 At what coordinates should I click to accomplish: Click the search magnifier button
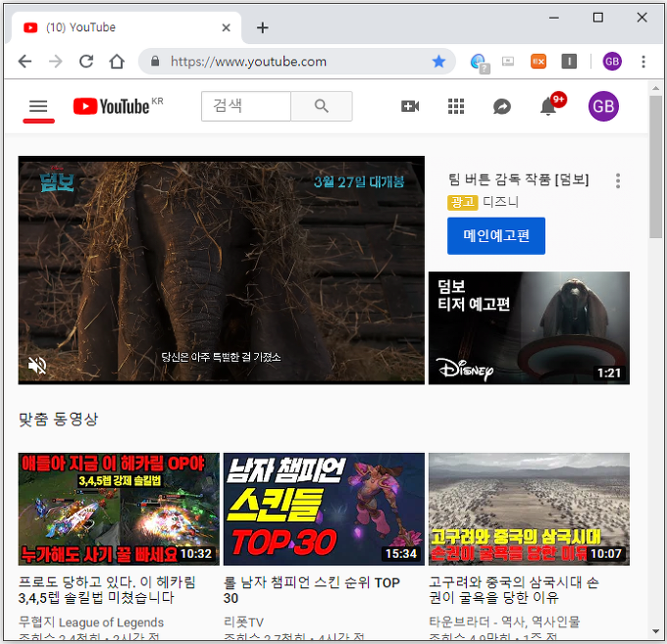(322, 106)
